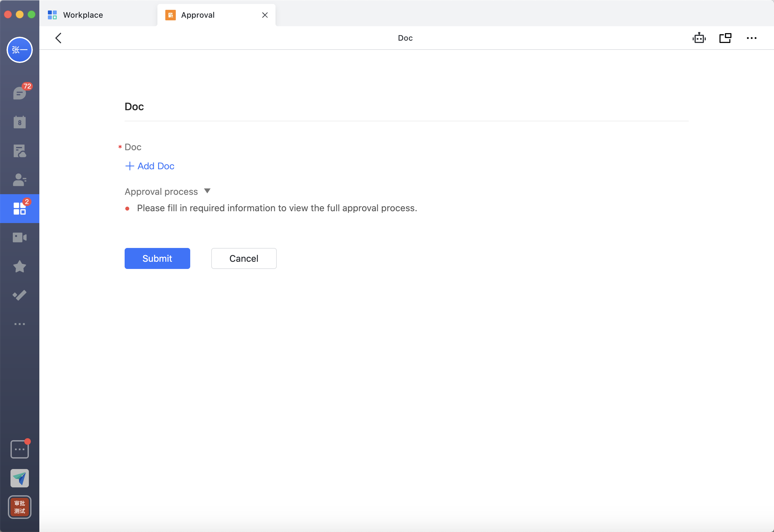Click the Doc form heading
Viewport: 774px width, 532px height.
[x=134, y=107]
